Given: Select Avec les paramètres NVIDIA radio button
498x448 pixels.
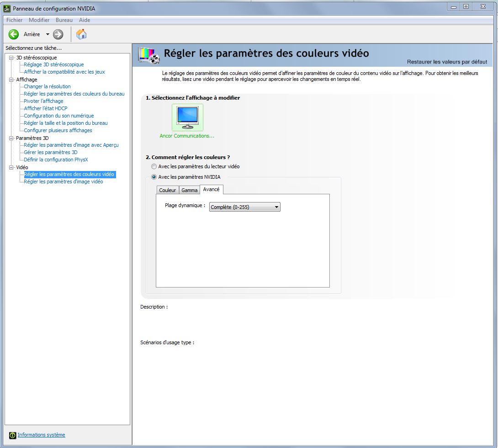Looking at the screenshot, I should pos(154,177).
